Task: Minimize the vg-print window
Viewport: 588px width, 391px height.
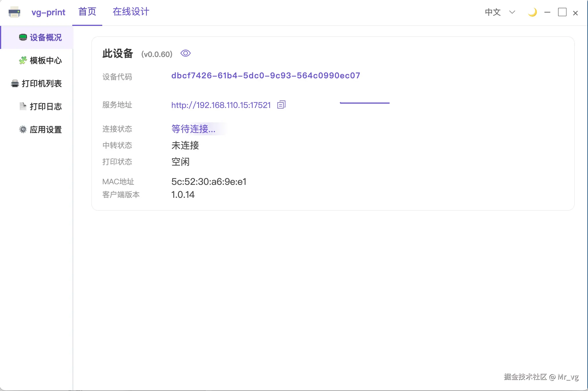Action: 547,12
